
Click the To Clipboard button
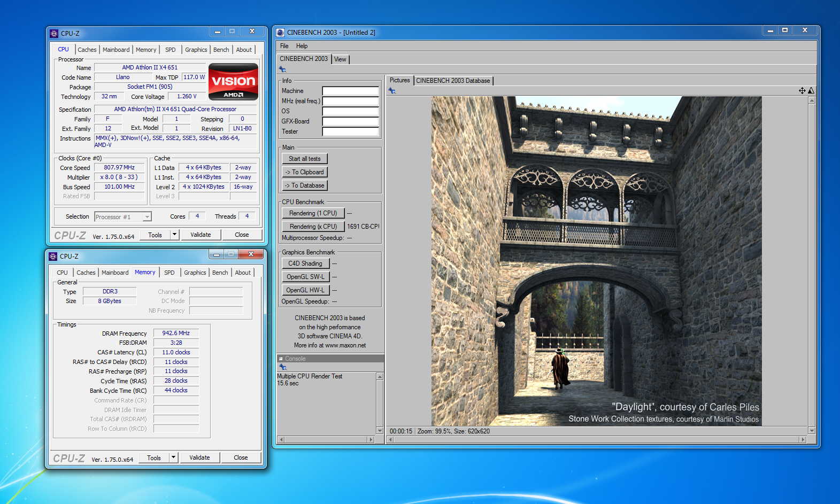coord(305,172)
